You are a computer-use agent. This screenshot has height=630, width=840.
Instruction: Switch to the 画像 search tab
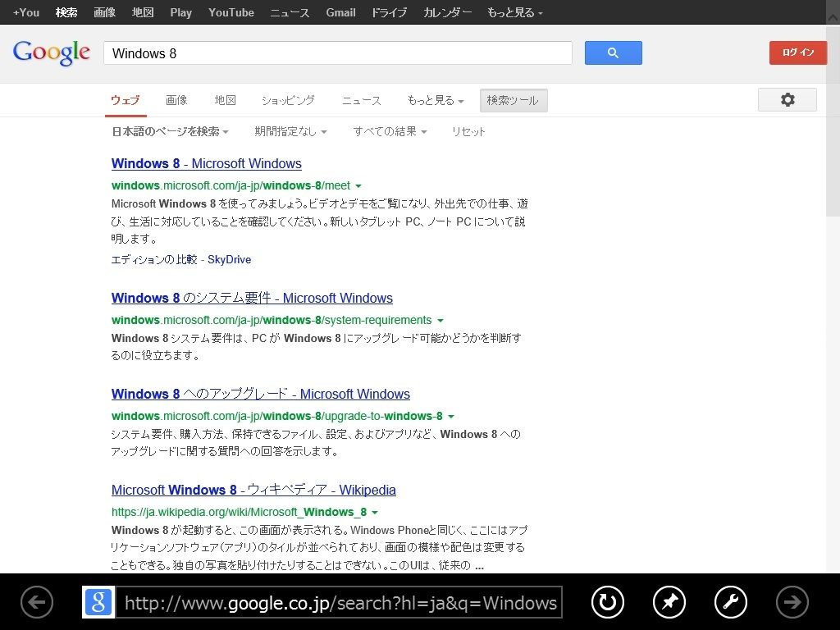[176, 100]
